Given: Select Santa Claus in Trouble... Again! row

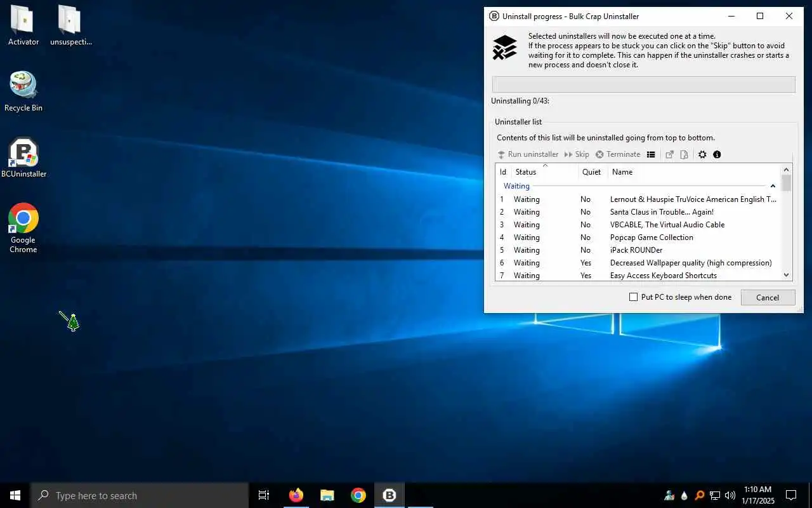Looking at the screenshot, I should click(x=638, y=212).
